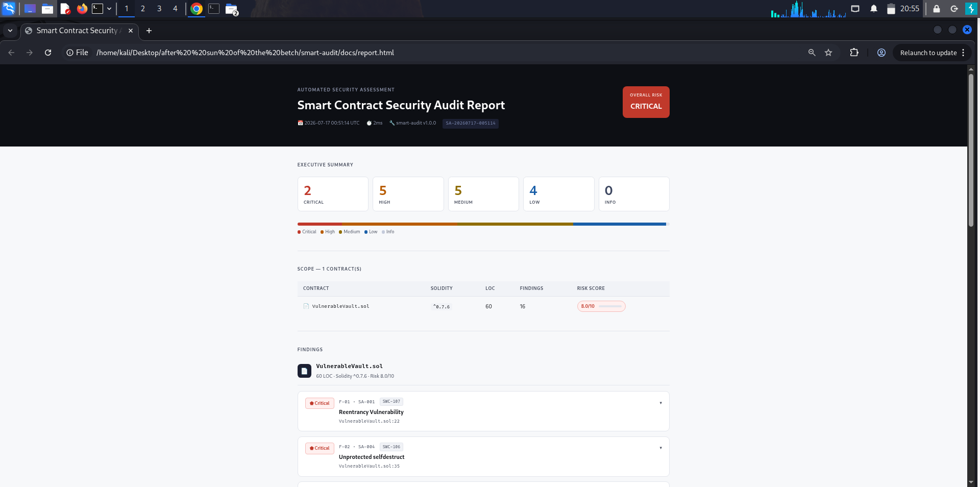The width and height of the screenshot is (980, 487).
Task: Open the grouped file manager windows in taskbar
Action: [x=232, y=9]
